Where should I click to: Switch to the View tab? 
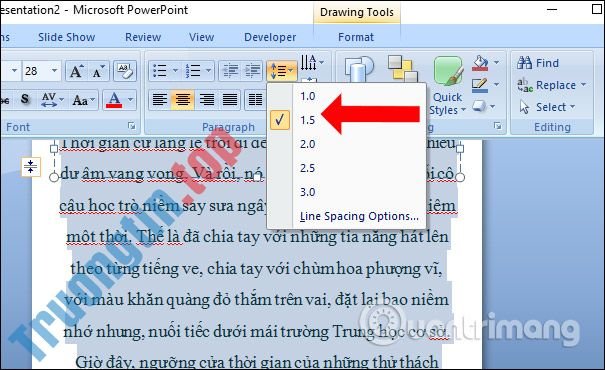tap(201, 37)
